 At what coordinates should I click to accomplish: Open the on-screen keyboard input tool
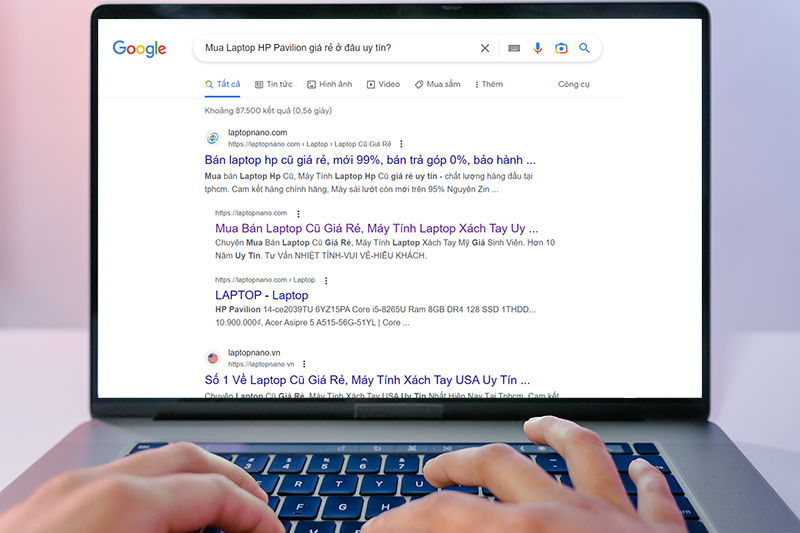[514, 48]
